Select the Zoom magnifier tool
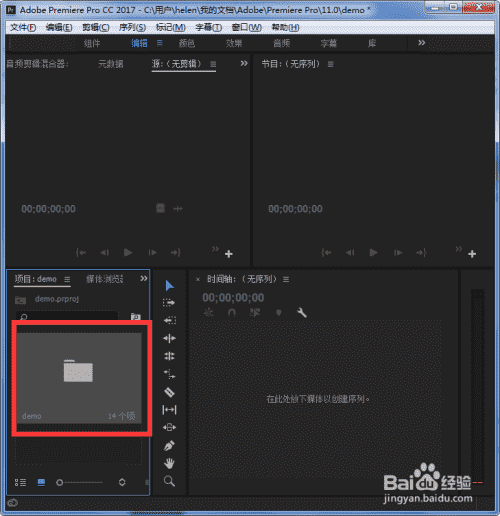This screenshot has width=500, height=516. click(x=169, y=481)
